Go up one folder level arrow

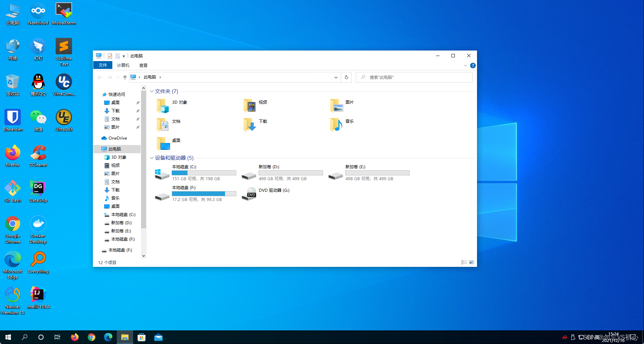tap(125, 77)
